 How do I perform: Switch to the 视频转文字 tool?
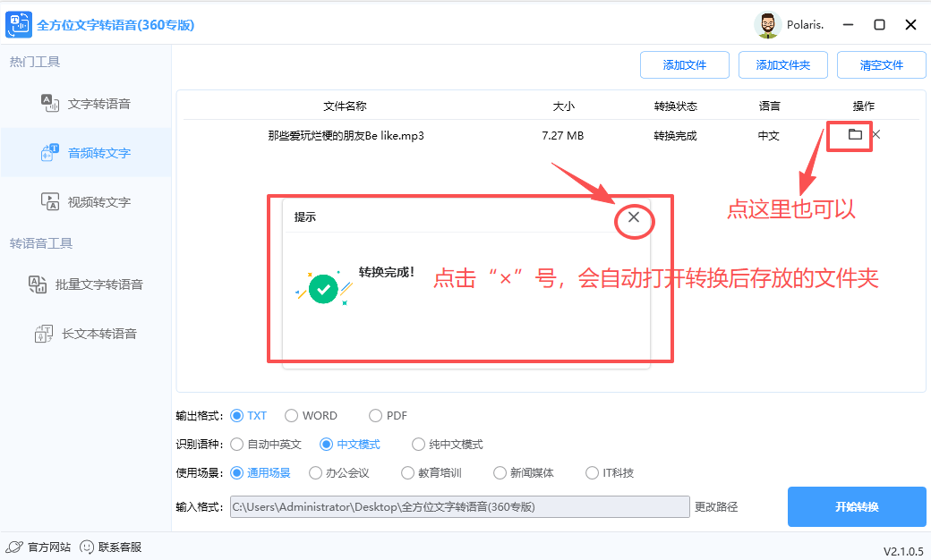point(89,201)
